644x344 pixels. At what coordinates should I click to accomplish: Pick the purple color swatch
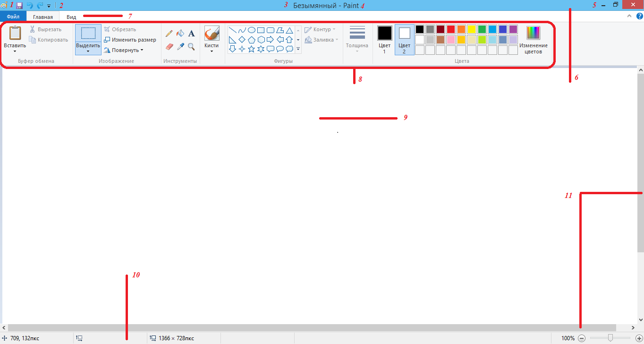tap(513, 29)
